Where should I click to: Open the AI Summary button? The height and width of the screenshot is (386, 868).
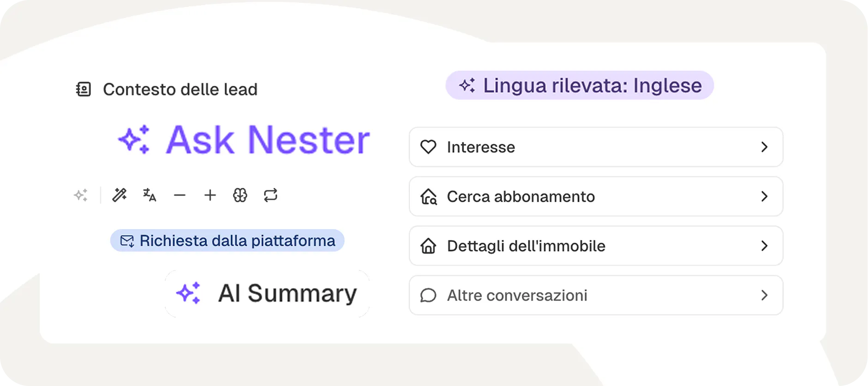tap(267, 293)
